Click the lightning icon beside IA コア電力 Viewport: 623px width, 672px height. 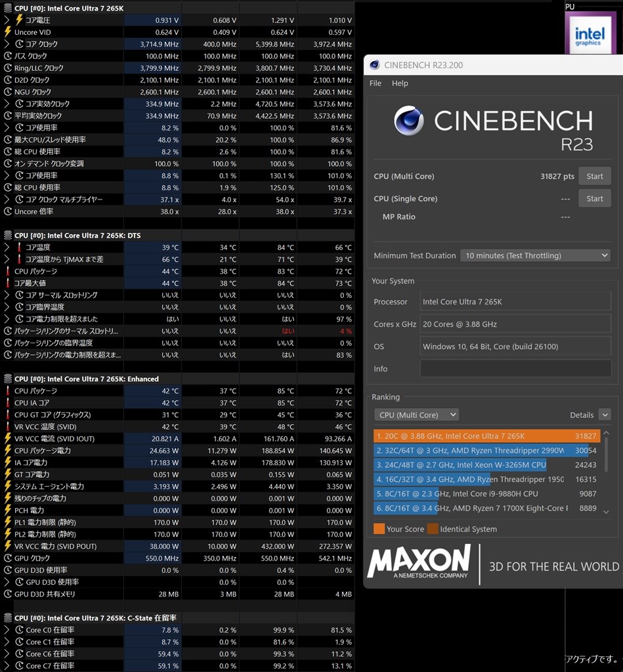click(x=8, y=463)
